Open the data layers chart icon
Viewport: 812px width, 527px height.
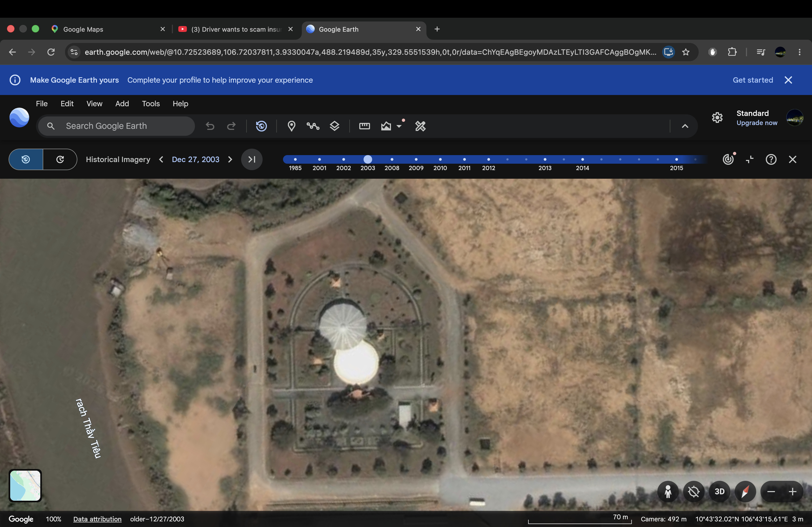[x=386, y=126]
